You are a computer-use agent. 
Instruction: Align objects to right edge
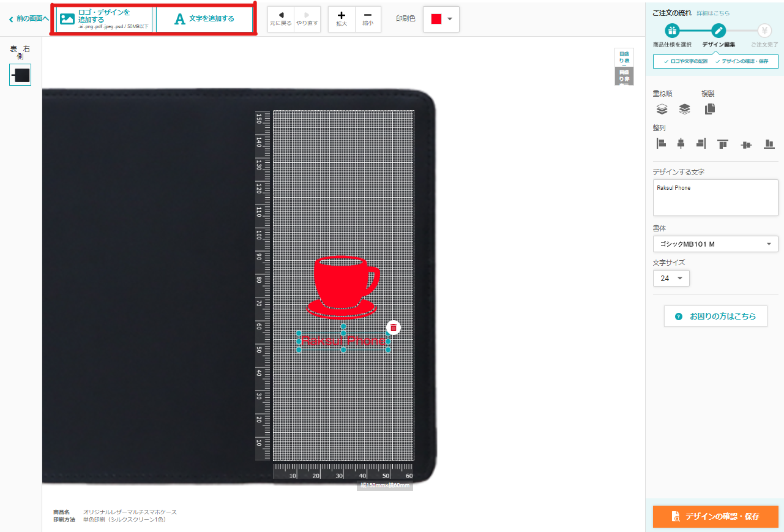click(701, 143)
